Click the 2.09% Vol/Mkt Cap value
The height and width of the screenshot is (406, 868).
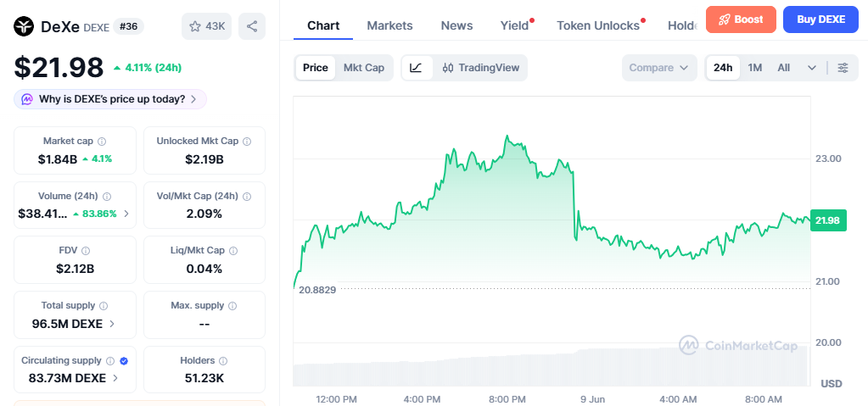point(204,214)
